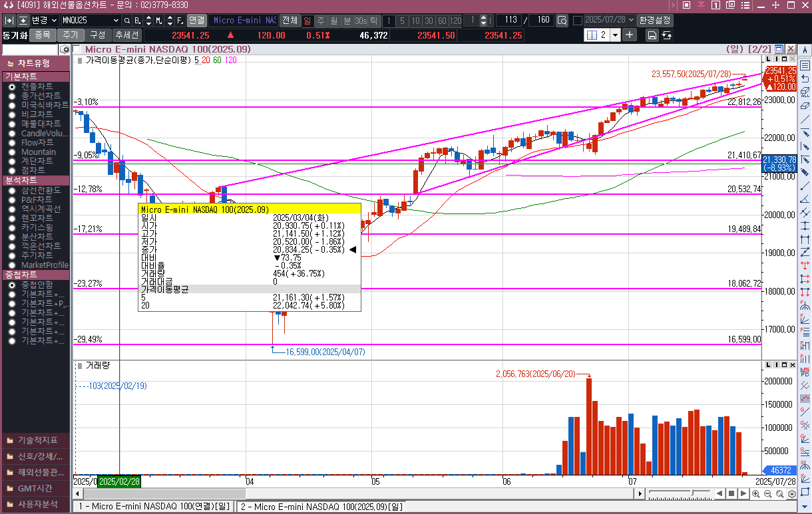Screen dimensions: 812x514
Task: Select the Fibonacci fan F tool
Action: 805,319
